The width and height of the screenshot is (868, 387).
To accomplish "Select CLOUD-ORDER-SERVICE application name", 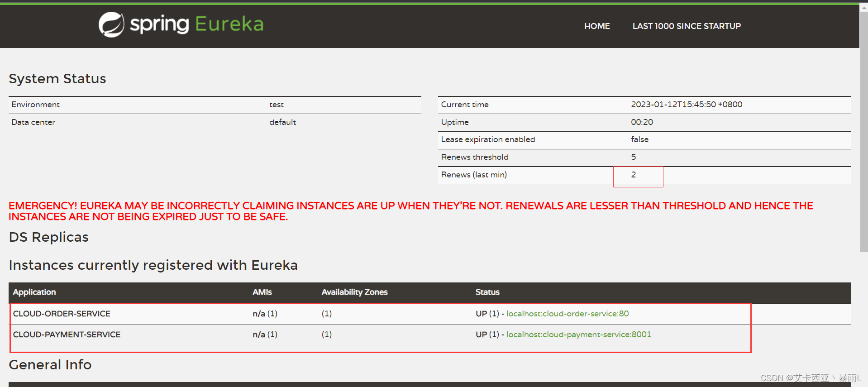I will coord(62,314).
